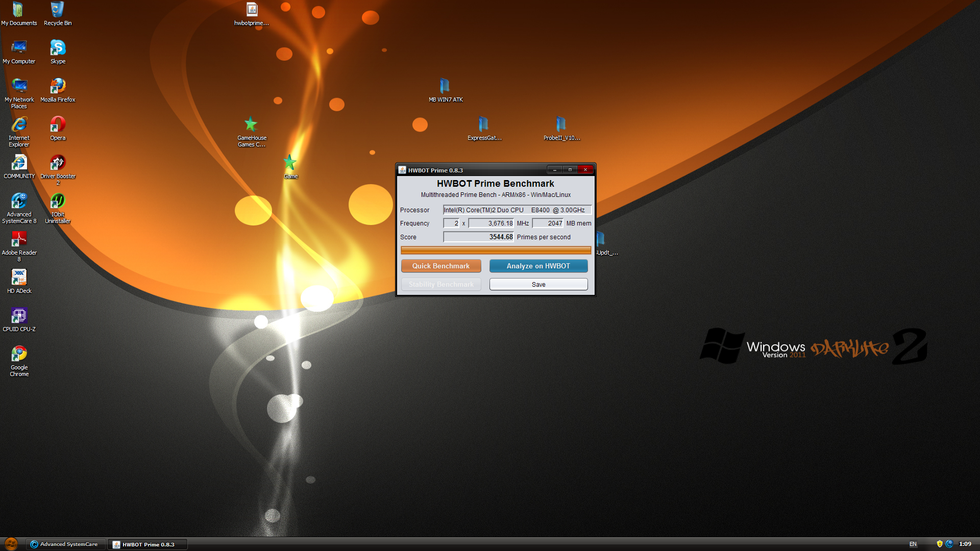Select the HD ADeck icon

19,282
